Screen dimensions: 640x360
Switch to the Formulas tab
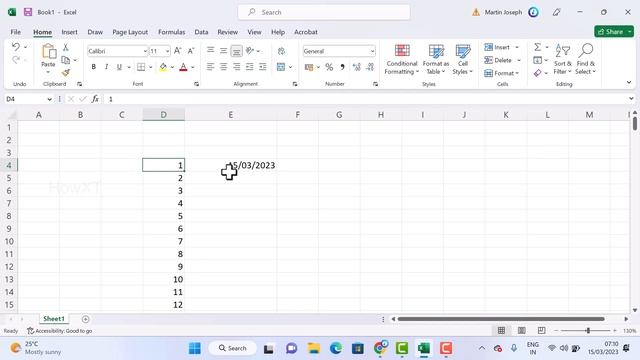coord(171,32)
